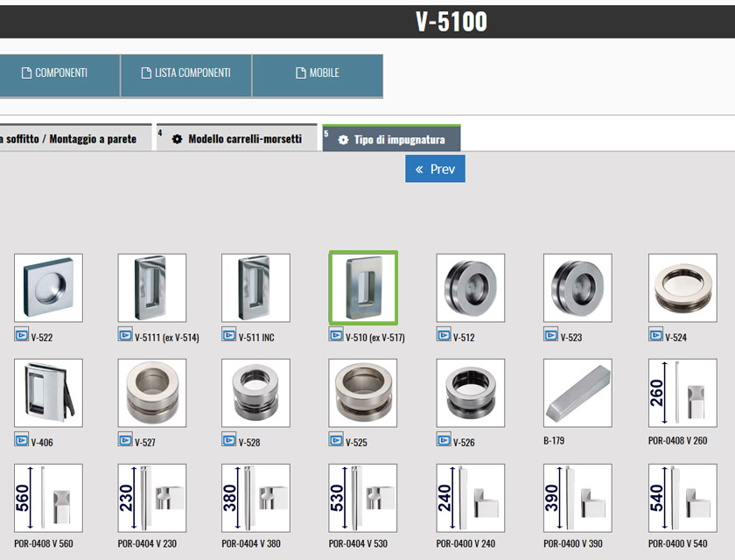The width and height of the screenshot is (735, 560).
Task: Select the V-406 flush pull image
Action: 48,393
